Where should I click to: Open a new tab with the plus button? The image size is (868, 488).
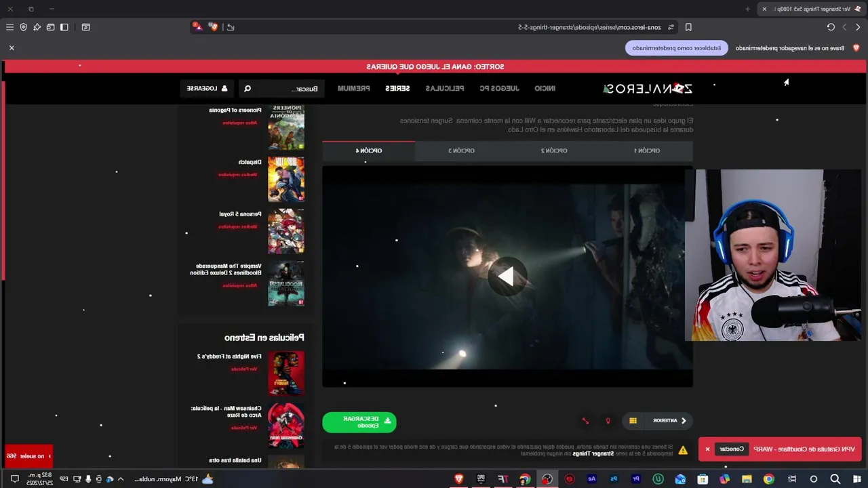[x=748, y=9]
